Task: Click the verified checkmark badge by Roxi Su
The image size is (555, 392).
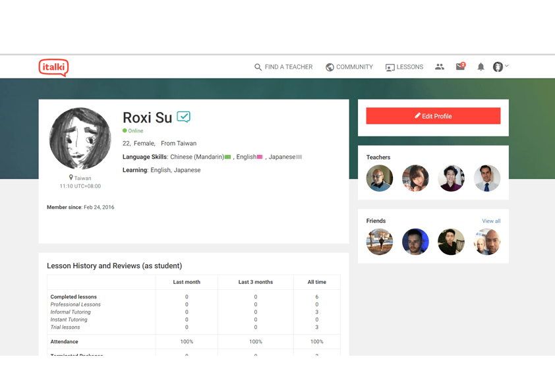Action: click(184, 117)
